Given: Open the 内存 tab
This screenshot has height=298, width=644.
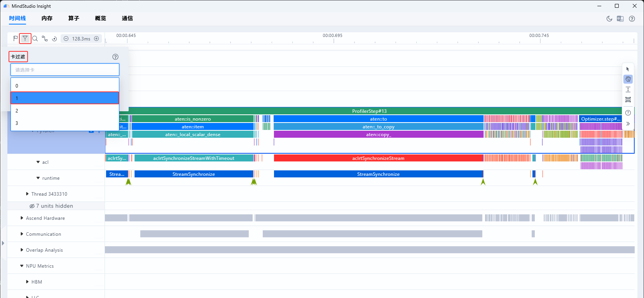Looking at the screenshot, I should (x=47, y=18).
